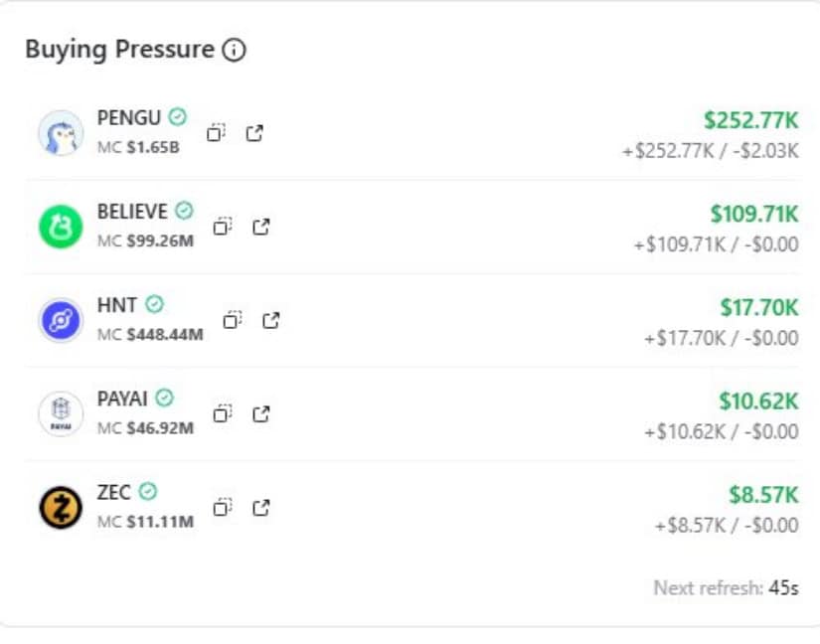The width and height of the screenshot is (820, 644).
Task: Open BELIEVE's external link
Action: tap(261, 227)
